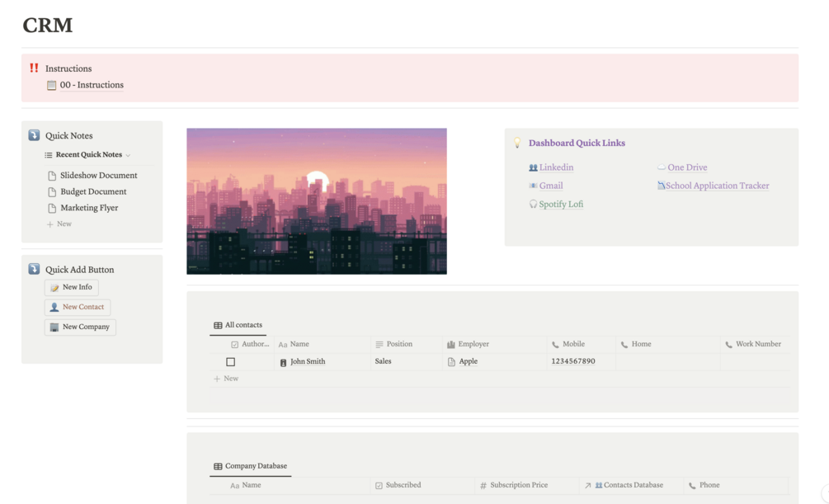
Task: Click the cloud icon beside One Drive
Action: (x=662, y=167)
